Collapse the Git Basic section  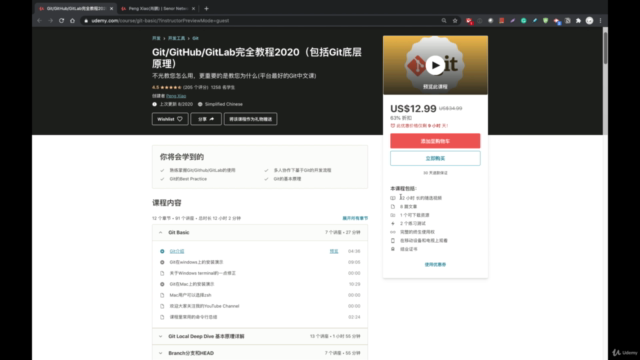[x=260, y=232]
